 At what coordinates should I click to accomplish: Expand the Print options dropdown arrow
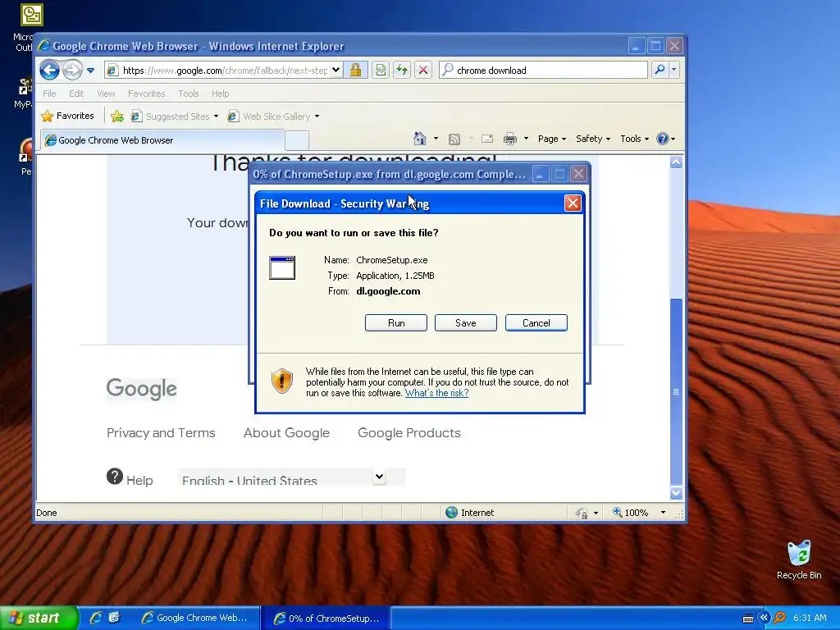coord(526,139)
